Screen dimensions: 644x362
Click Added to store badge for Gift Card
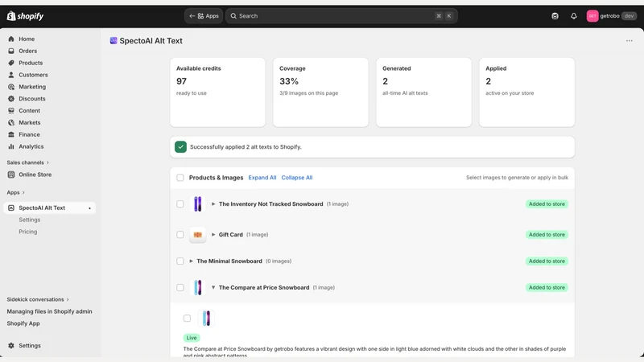[x=547, y=234]
